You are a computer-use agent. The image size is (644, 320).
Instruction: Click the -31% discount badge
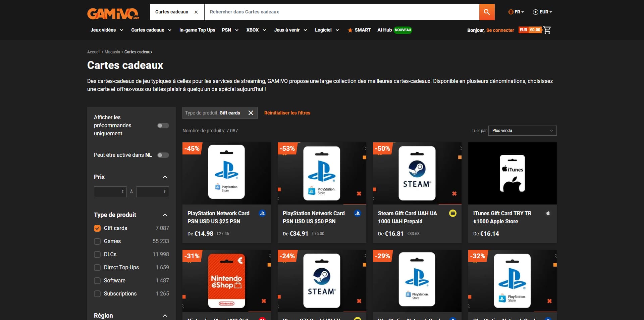[192, 256]
